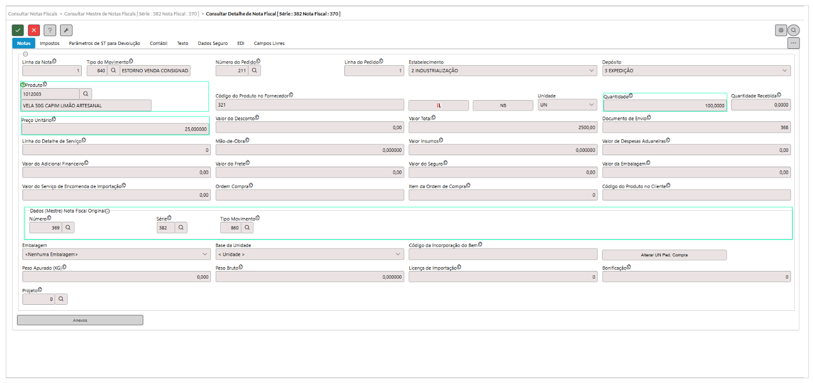
Task: Click the info icon next to Quantidade Recebida
Action: pos(779,95)
